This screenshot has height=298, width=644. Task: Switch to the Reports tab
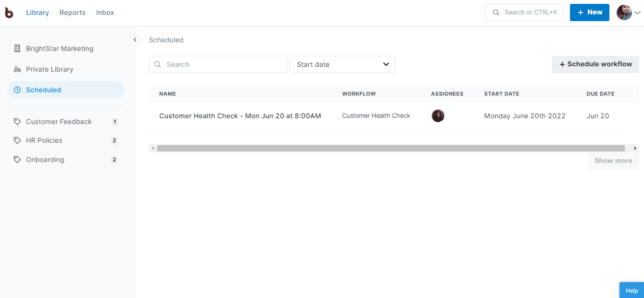73,12
